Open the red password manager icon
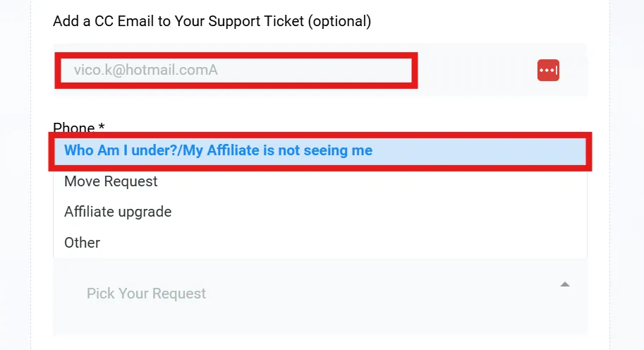 [548, 71]
